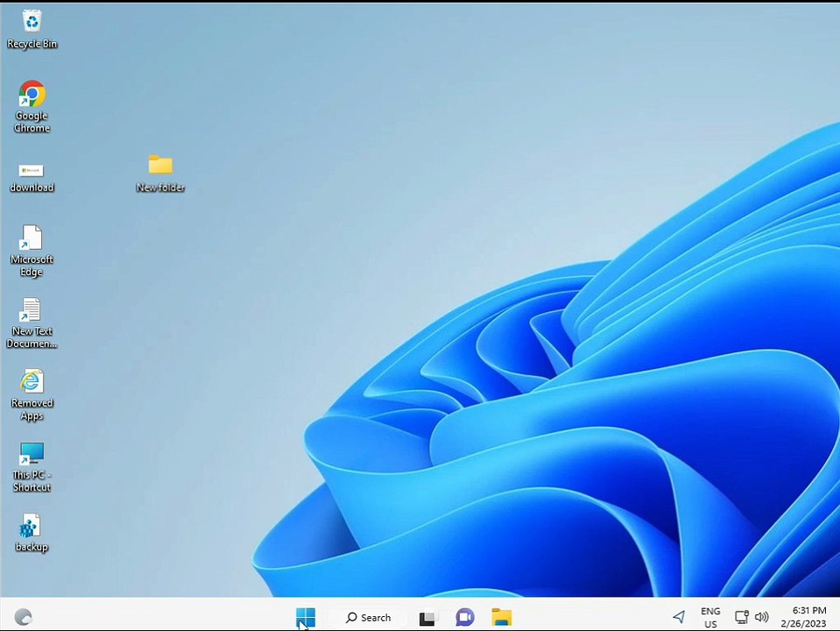Open Task View from the taskbar
This screenshot has height=631, width=840.
click(427, 618)
